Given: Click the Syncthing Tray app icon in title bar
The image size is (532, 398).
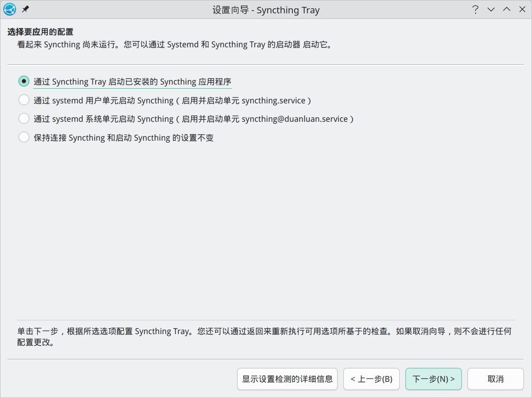Looking at the screenshot, I should point(10,9).
